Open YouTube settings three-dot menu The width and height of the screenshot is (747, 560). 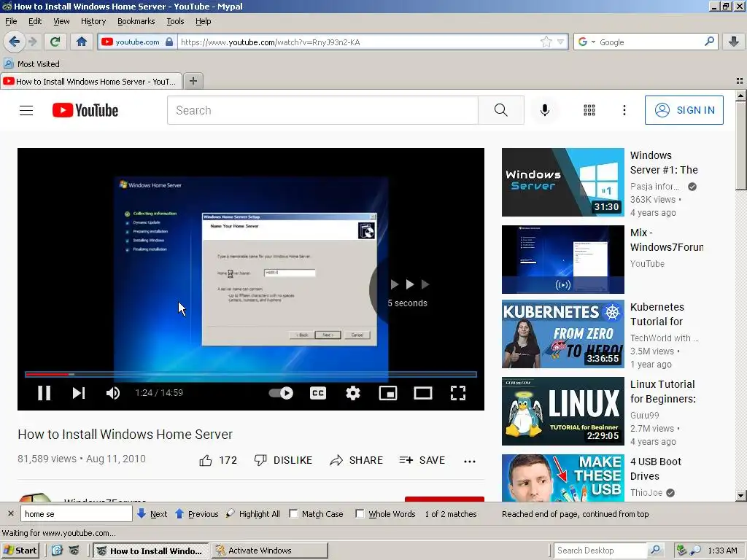click(x=624, y=111)
